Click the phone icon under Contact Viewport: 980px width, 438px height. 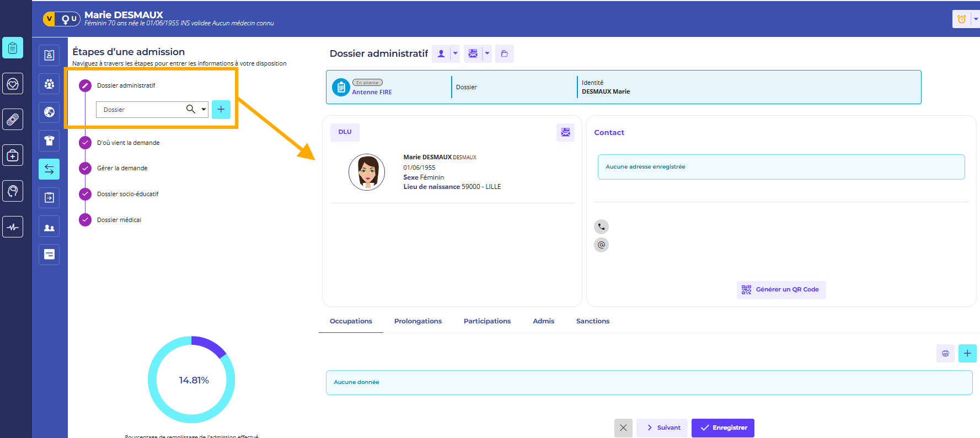[x=601, y=226]
